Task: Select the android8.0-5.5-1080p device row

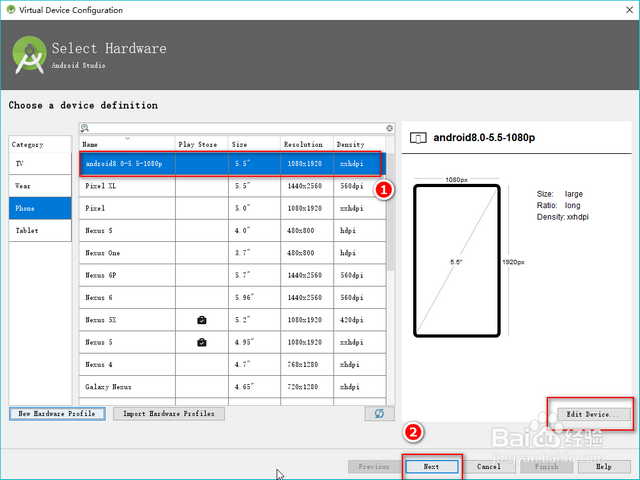Action: click(232, 164)
